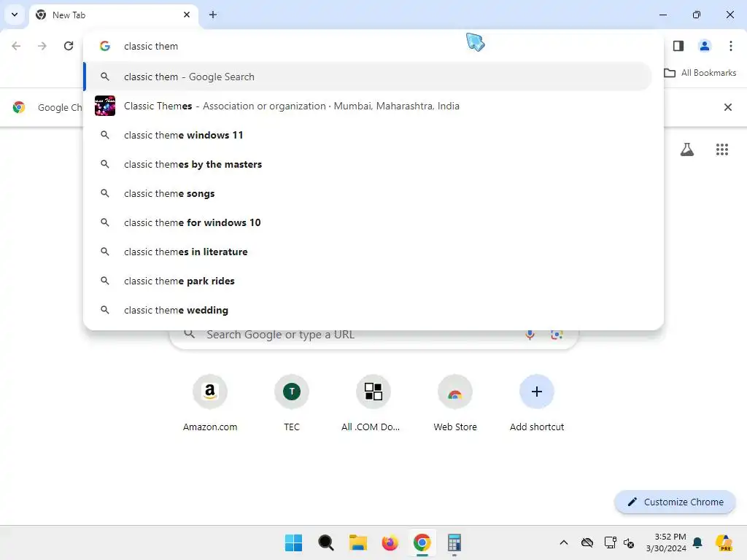
Task: Open Search Labs flask icon
Action: tap(687, 149)
